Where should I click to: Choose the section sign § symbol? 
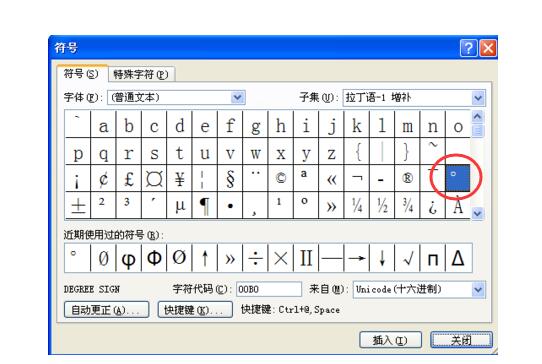[230, 178]
